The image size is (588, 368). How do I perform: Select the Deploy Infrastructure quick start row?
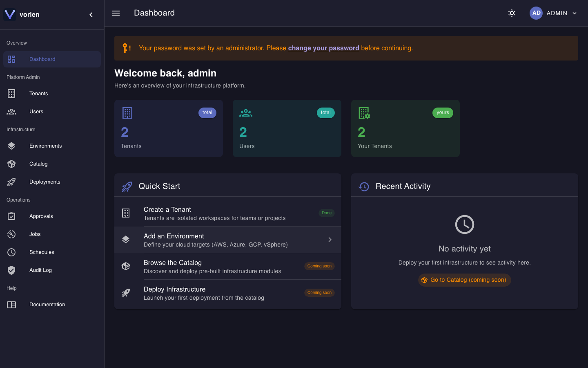click(228, 293)
